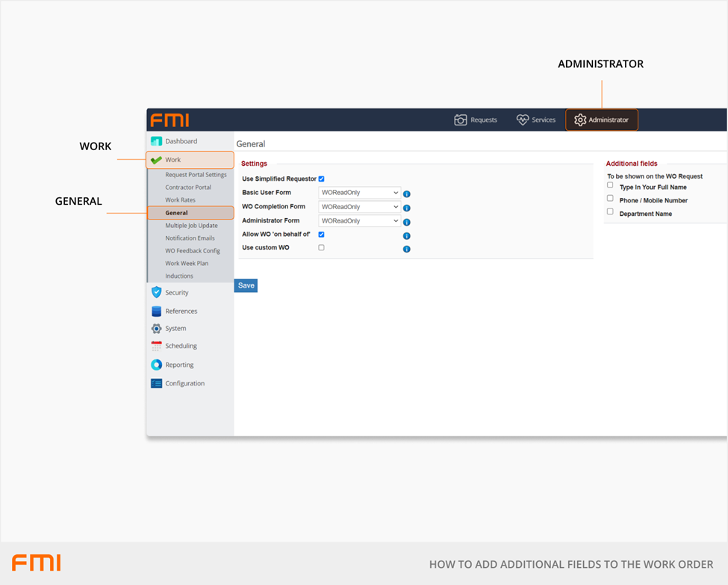
Task: Open the Requests tab in top bar
Action: 476,120
